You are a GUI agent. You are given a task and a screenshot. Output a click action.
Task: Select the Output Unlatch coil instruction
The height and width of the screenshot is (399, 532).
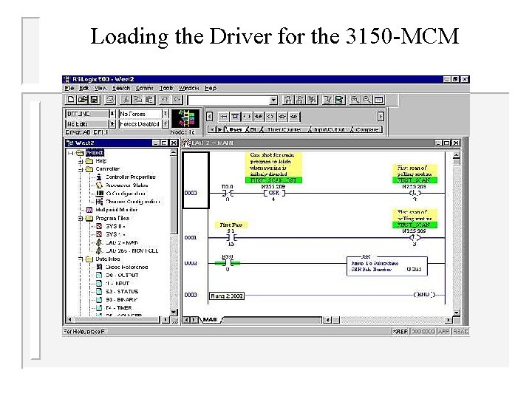pos(294,117)
